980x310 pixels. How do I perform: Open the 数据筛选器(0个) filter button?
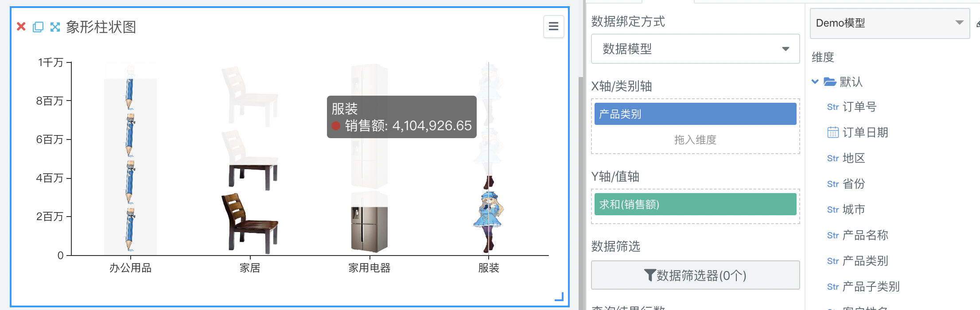695,275
